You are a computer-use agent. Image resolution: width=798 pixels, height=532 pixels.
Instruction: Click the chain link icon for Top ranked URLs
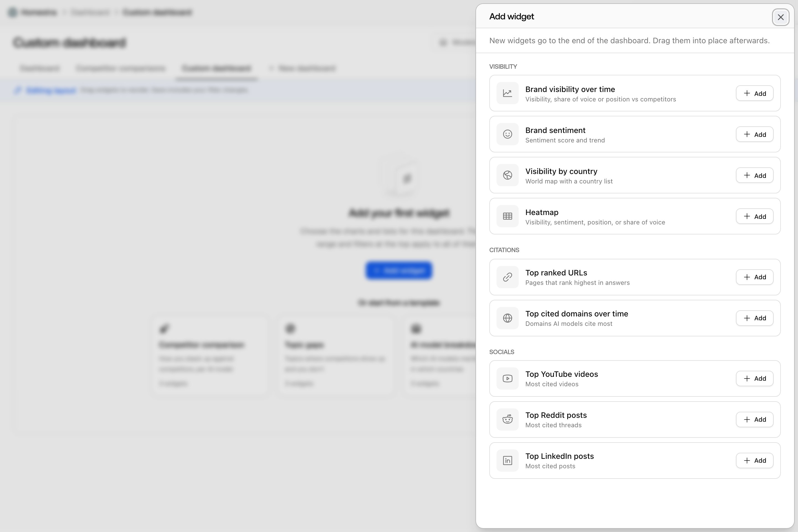click(507, 277)
